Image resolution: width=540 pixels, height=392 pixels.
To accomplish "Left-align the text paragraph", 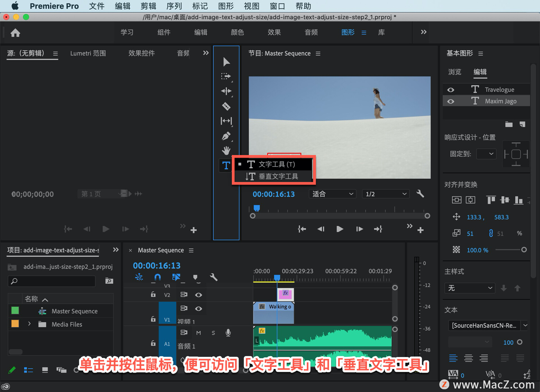I will pos(453,358).
